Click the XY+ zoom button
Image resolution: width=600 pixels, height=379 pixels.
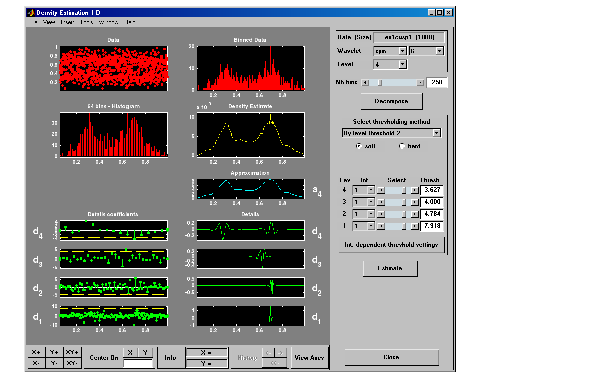(72, 352)
